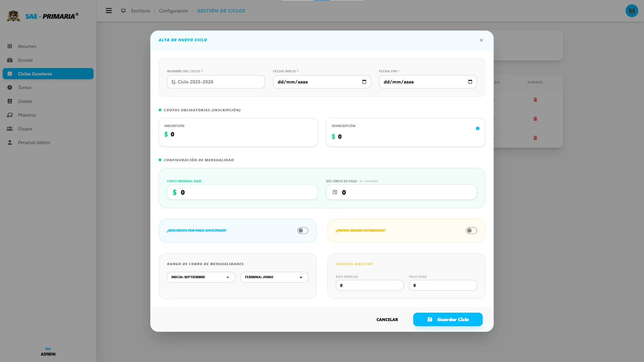Image resolution: width=644 pixels, height=362 pixels.
Task: Expand the Inicia: Septiembre dropdown
Action: tap(201, 277)
